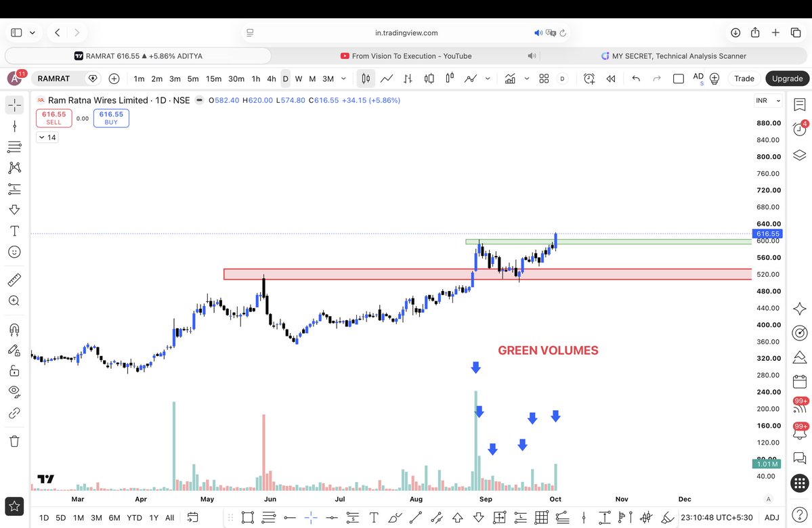Select the rectangle tool in bottom drawing bar
Screen dimensions: 812x528
[248, 517]
